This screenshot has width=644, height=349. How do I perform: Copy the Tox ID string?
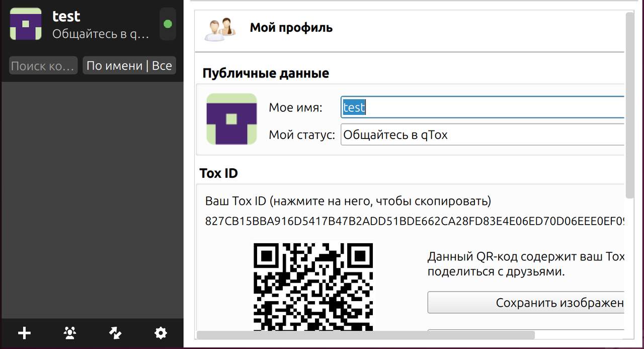[415, 221]
